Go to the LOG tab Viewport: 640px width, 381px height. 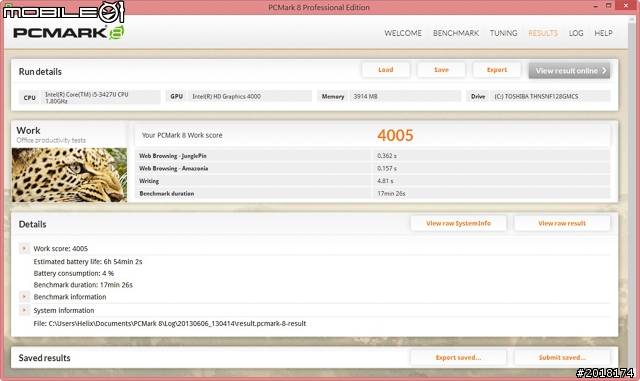click(x=576, y=33)
